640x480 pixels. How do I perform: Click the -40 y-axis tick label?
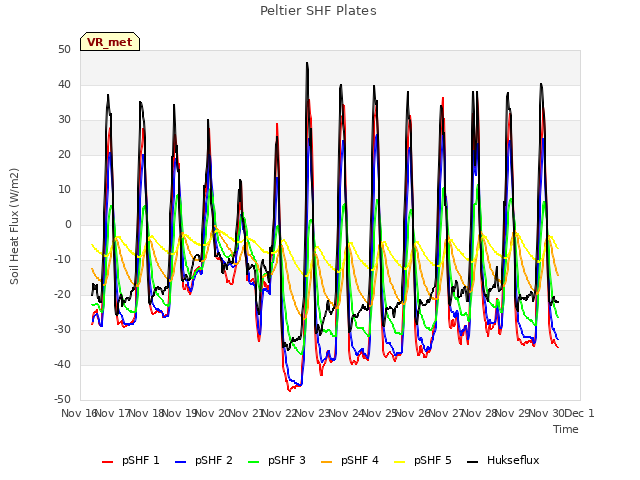click(x=62, y=364)
